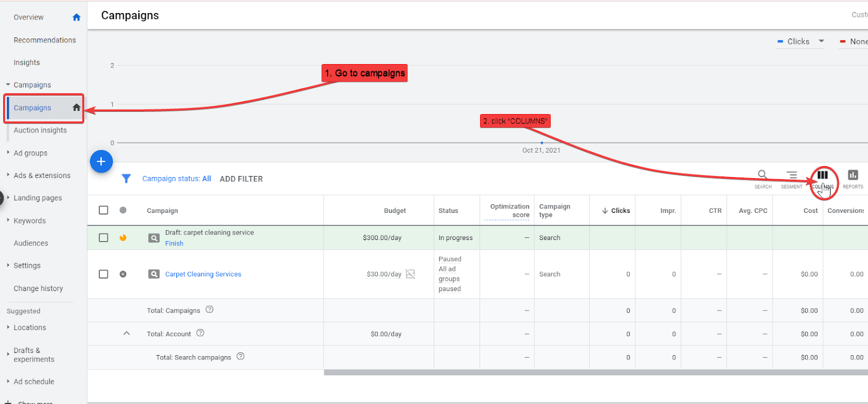This screenshot has height=404, width=868.
Task: Click the status dot icon in table header
Action: [x=123, y=210]
